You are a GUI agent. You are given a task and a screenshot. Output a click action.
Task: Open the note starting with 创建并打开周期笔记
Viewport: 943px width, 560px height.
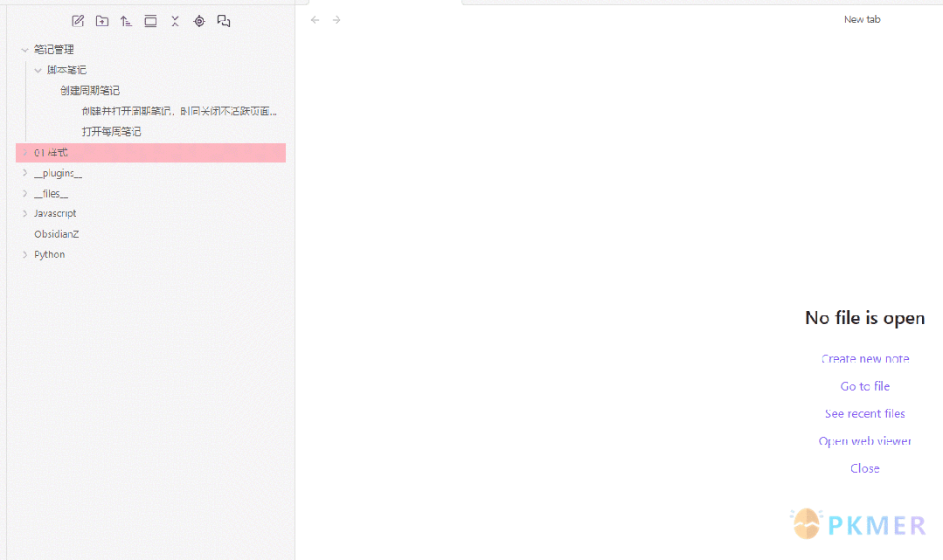point(179,111)
